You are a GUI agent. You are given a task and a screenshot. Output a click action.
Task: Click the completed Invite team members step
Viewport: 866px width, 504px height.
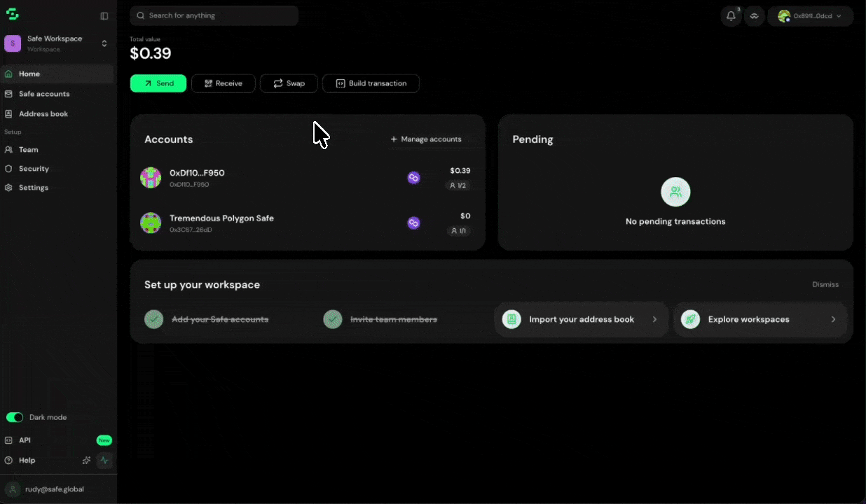coord(380,319)
